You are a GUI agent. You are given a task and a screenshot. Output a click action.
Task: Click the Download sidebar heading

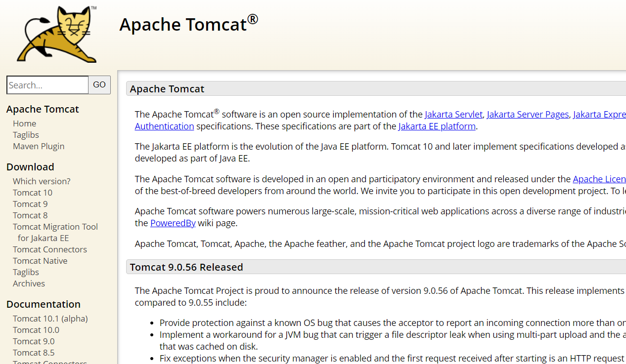(30, 167)
